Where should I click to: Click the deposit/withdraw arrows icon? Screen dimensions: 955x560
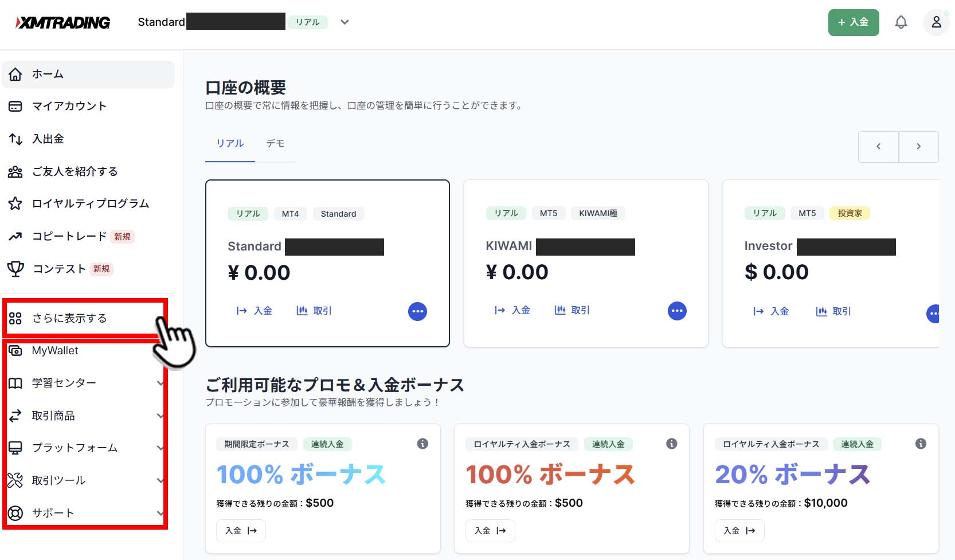coord(15,139)
